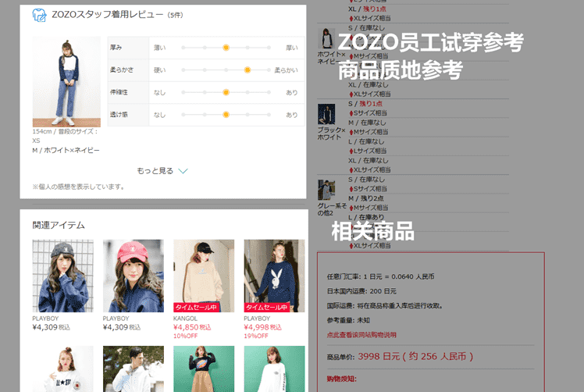The width and height of the screenshot is (584, 392).
Task: Click M / ホワイト×ネイビー caption
Action: click(66, 150)
